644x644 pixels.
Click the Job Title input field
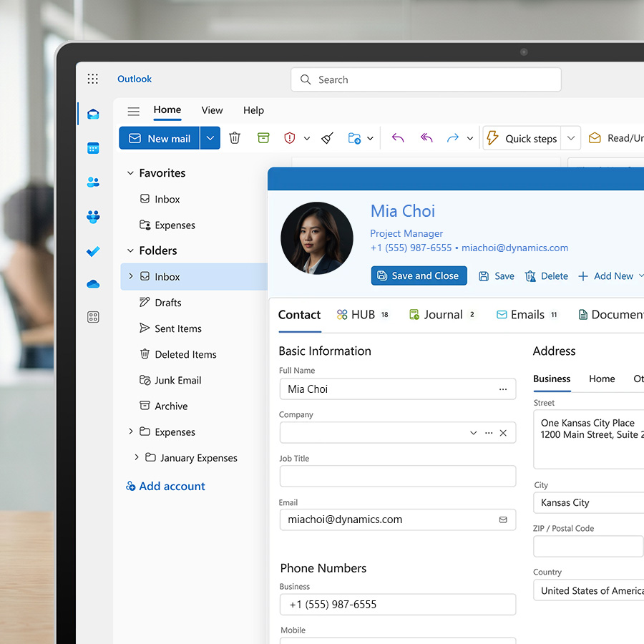pos(398,476)
